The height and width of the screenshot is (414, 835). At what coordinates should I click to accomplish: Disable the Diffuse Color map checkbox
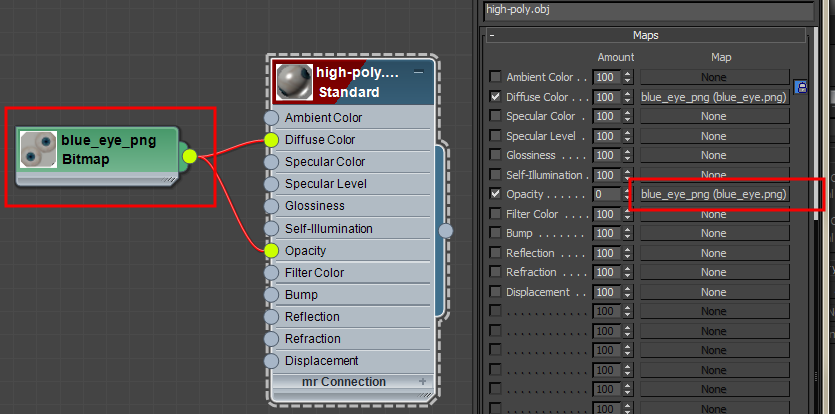pyautogui.click(x=495, y=97)
